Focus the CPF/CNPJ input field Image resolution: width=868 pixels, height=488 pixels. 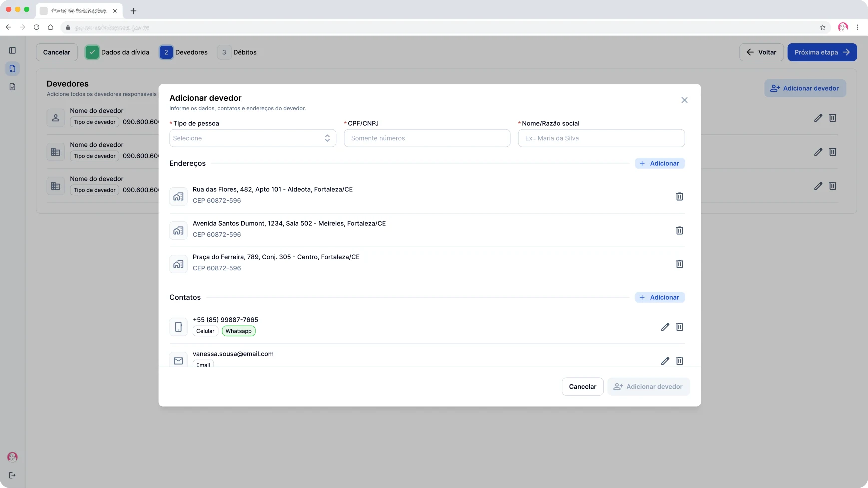(x=427, y=138)
